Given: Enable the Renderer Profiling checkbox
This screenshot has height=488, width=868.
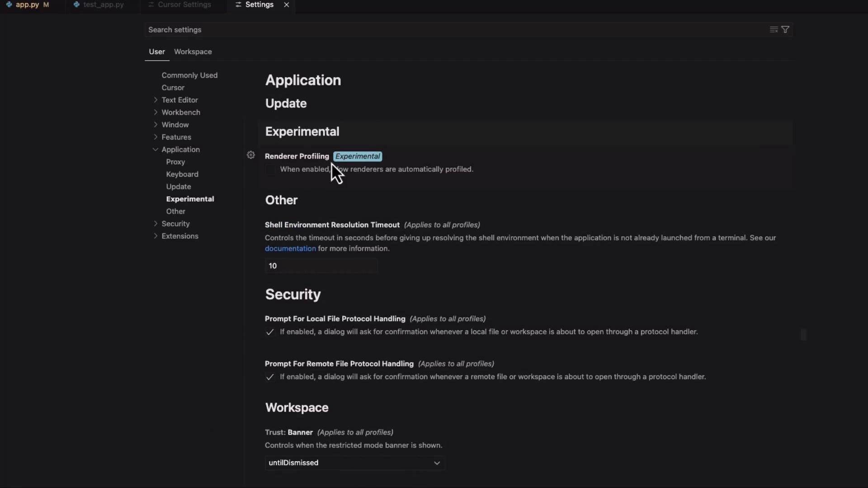Looking at the screenshot, I should (x=270, y=169).
